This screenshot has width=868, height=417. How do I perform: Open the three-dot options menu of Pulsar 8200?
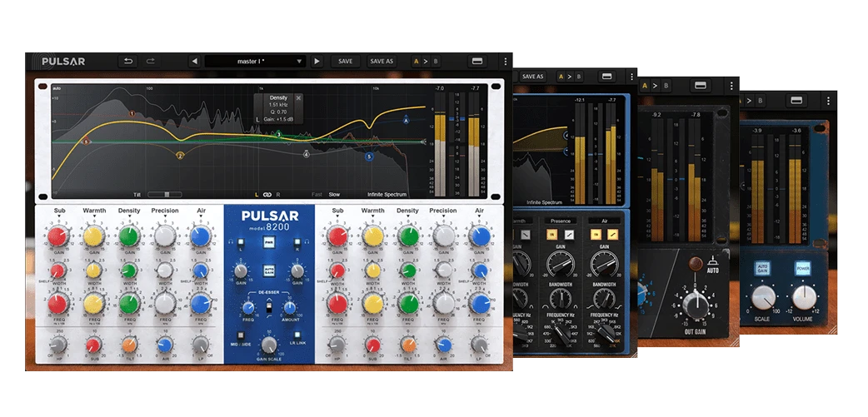502,61
